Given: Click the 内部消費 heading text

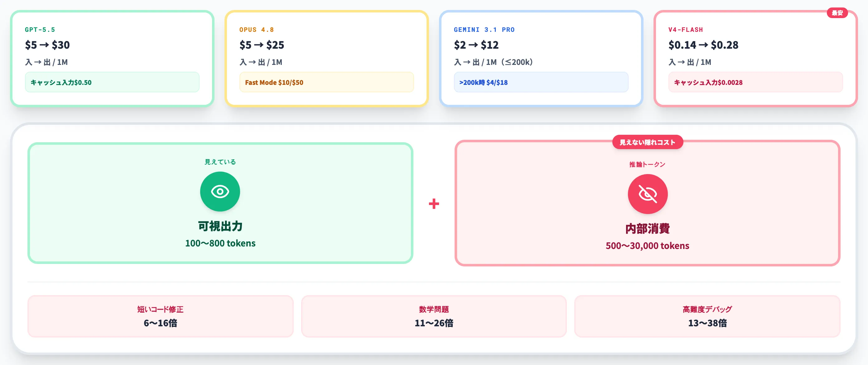Looking at the screenshot, I should [x=647, y=228].
